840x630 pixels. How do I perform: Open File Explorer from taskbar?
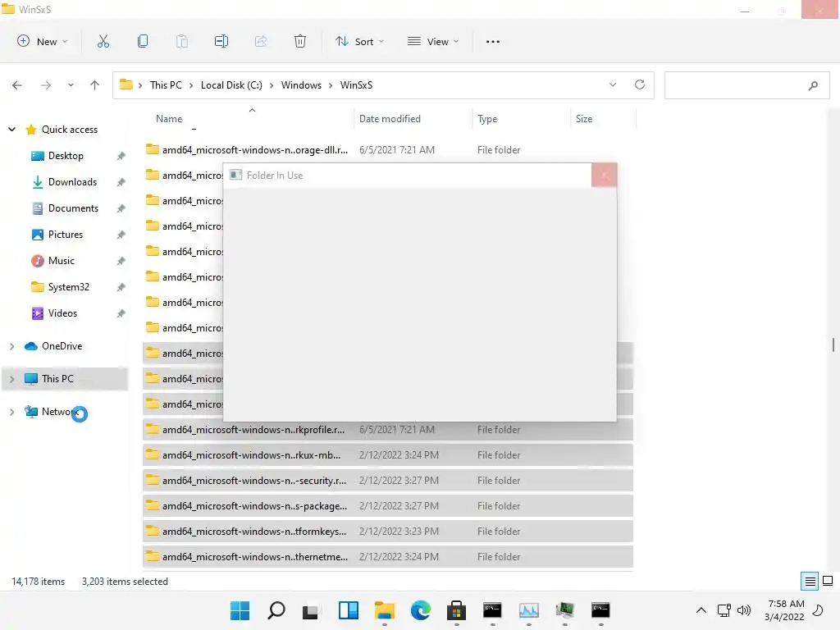point(384,610)
